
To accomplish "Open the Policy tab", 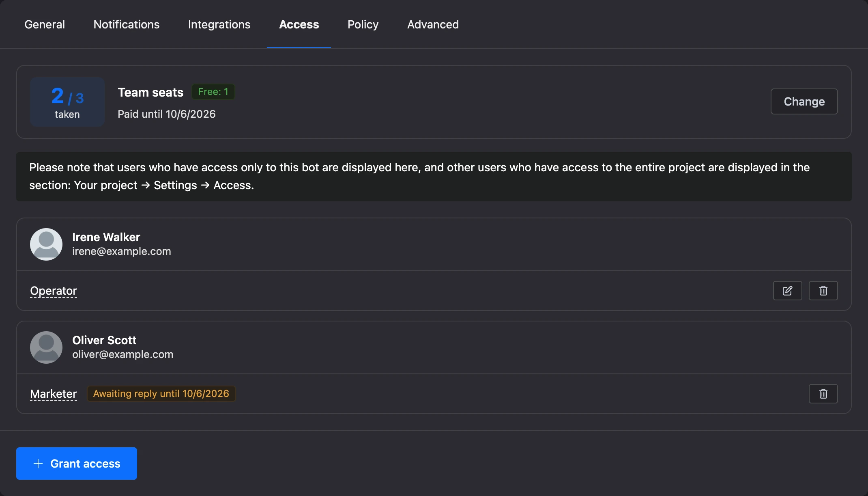I will (363, 24).
